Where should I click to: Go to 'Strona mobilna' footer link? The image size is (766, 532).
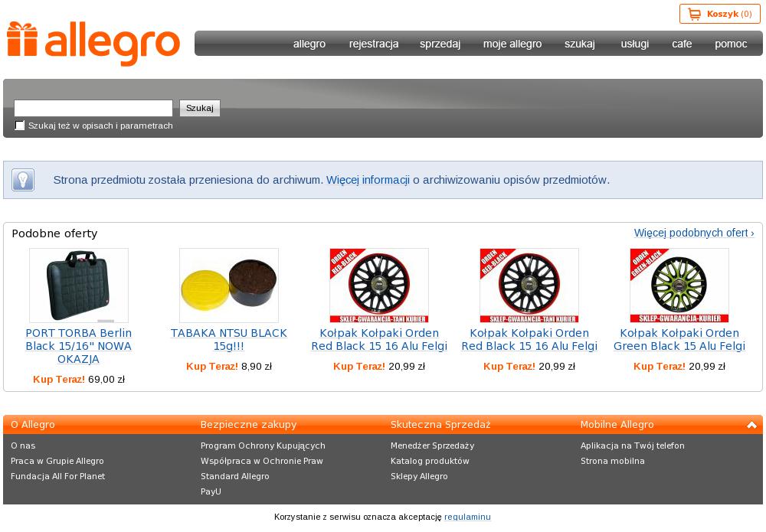[x=613, y=462]
